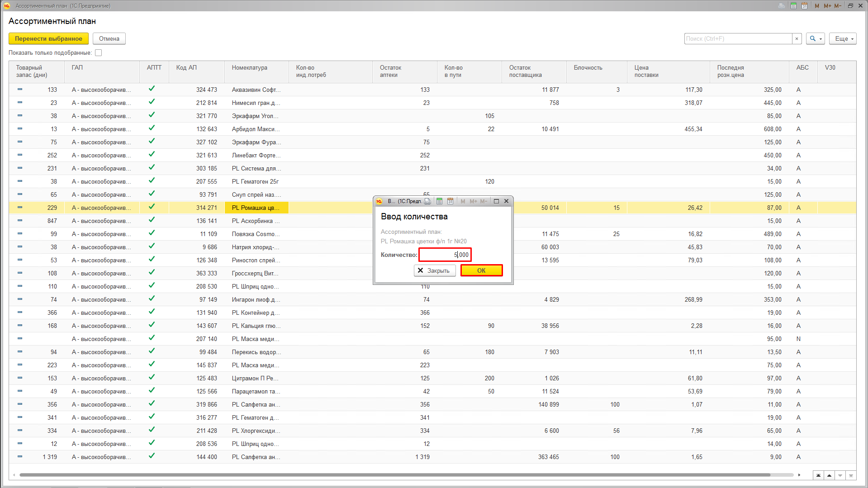868x488 pixels.
Task: Open calendar icon in the main title bar
Action: (804, 6)
